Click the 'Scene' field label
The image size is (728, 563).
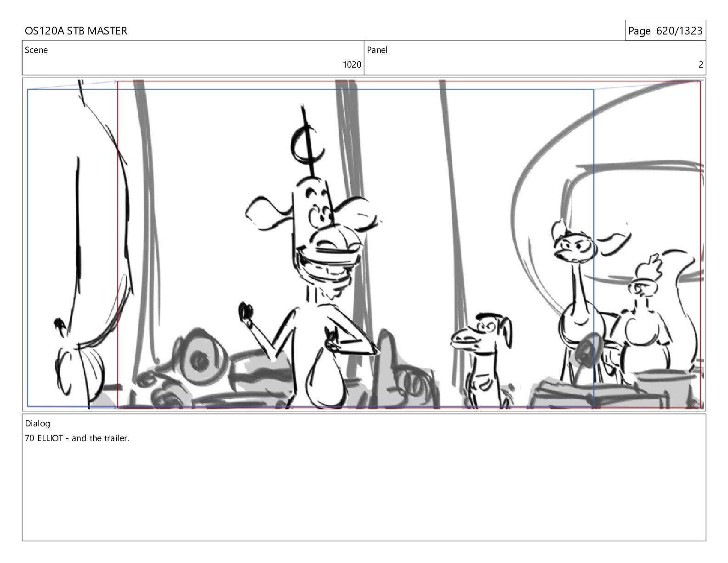(x=36, y=50)
